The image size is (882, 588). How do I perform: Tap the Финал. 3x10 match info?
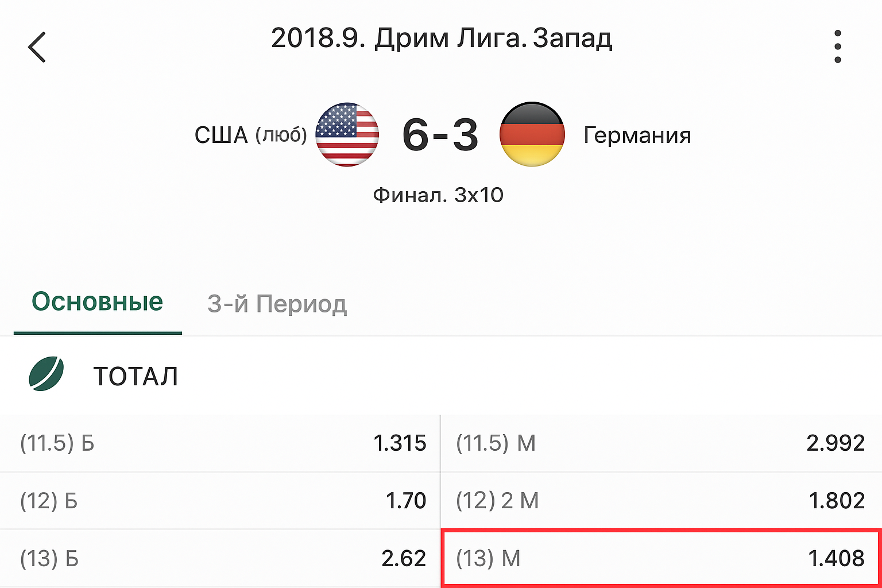coord(438,195)
